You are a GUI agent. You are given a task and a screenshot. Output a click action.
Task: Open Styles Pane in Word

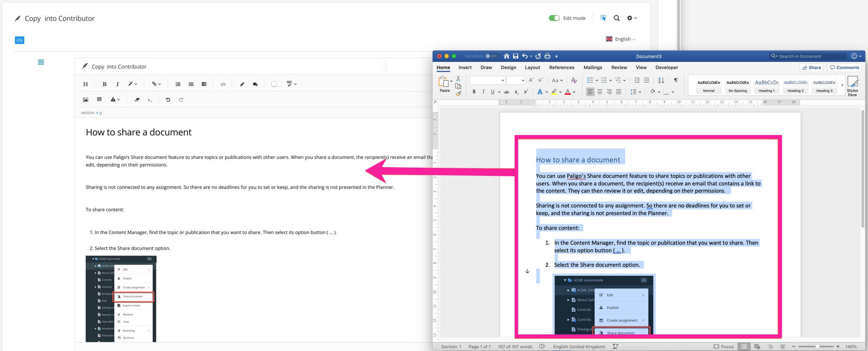pyautogui.click(x=852, y=86)
